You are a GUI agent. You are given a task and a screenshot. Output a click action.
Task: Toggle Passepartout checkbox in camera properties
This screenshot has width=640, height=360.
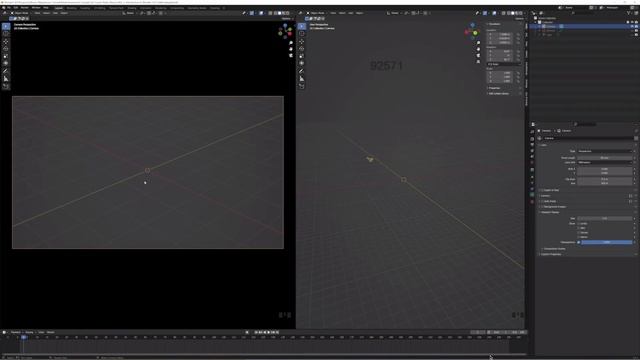tap(579, 242)
